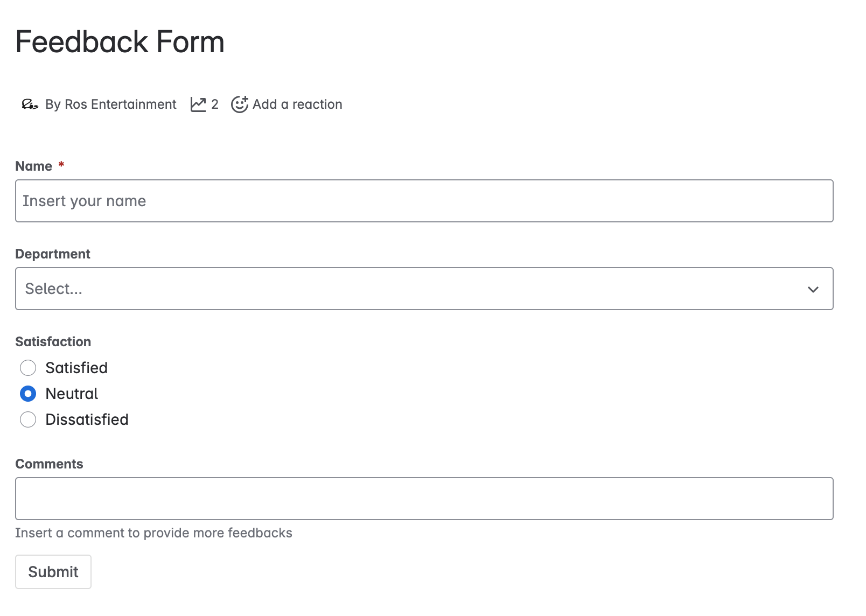866x616 pixels.
Task: Click the author signature icon before the byline
Action: (x=30, y=104)
